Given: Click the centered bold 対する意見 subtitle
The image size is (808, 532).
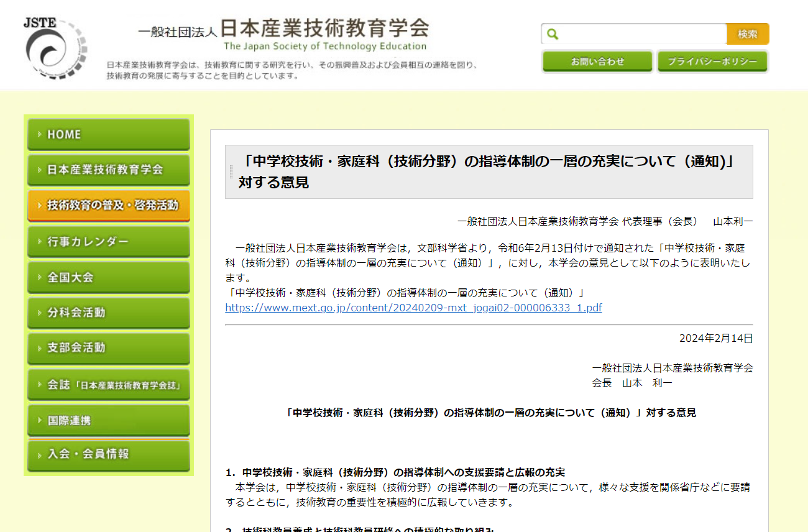Looking at the screenshot, I should tap(491, 413).
